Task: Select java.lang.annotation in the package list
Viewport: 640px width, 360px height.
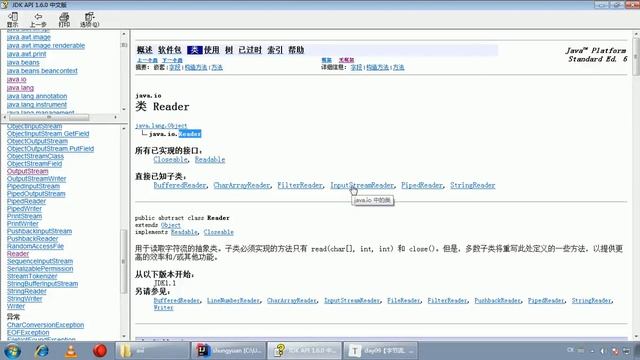Action: pos(37,96)
